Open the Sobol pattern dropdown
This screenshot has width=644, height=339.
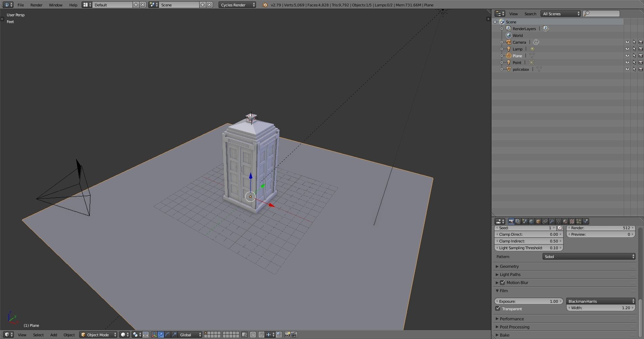[589, 256]
